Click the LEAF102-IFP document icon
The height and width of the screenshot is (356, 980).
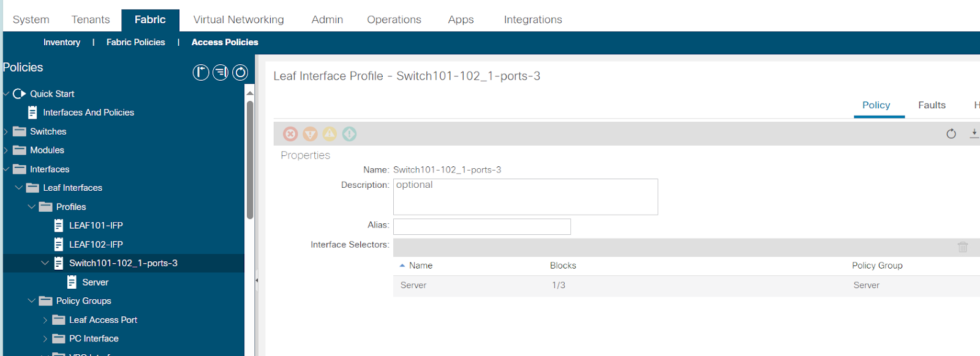point(59,245)
